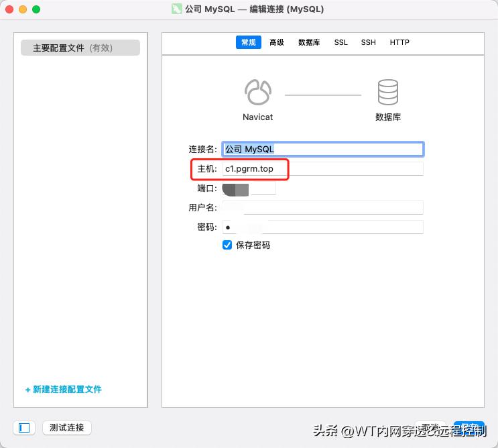The image size is (498, 448).
Task: Switch to the SSL tab
Action: click(x=340, y=42)
